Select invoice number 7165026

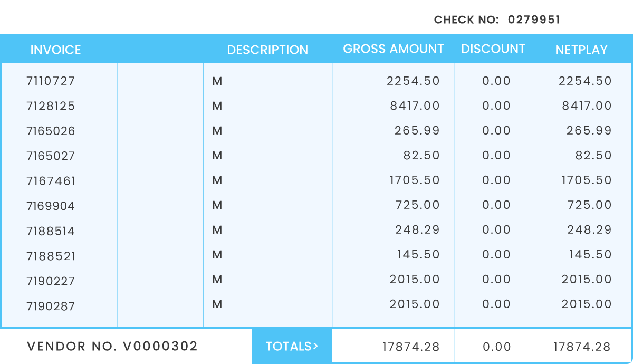pos(51,131)
